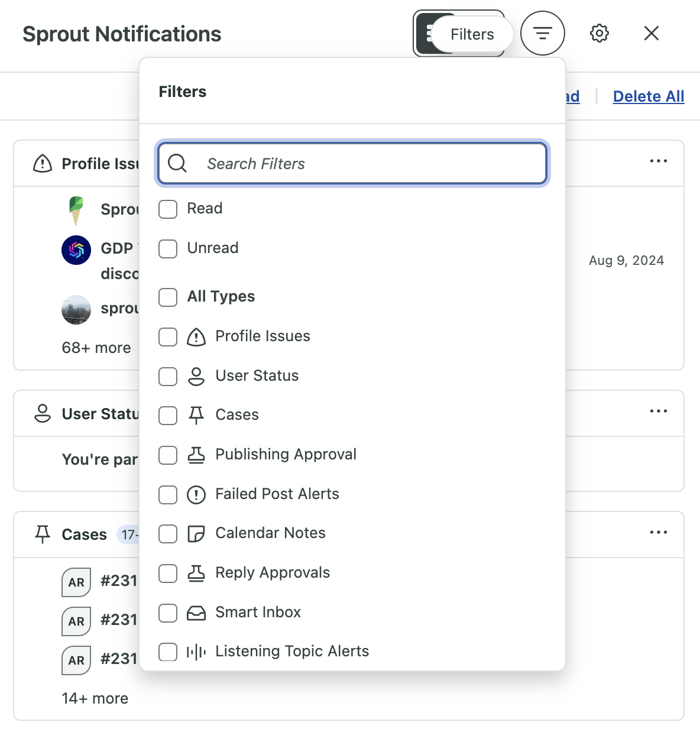
Task: Click the Calendar Notes icon
Action: 196,533
